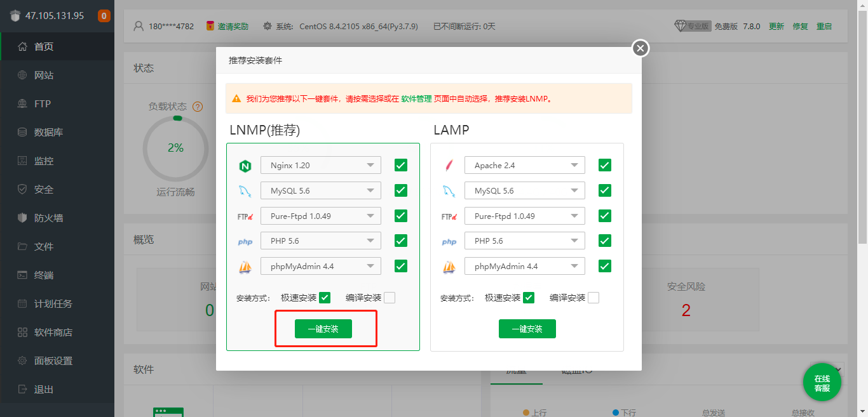Image resolution: width=868 pixels, height=417 pixels.
Task: Uncheck Pure-Ftpd checkbox in LNMP
Action: 401,216
